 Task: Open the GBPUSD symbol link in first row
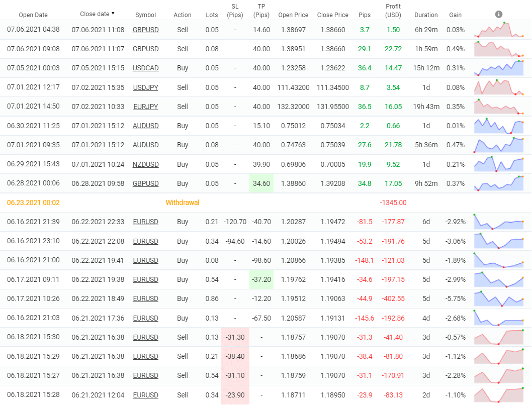(145, 29)
